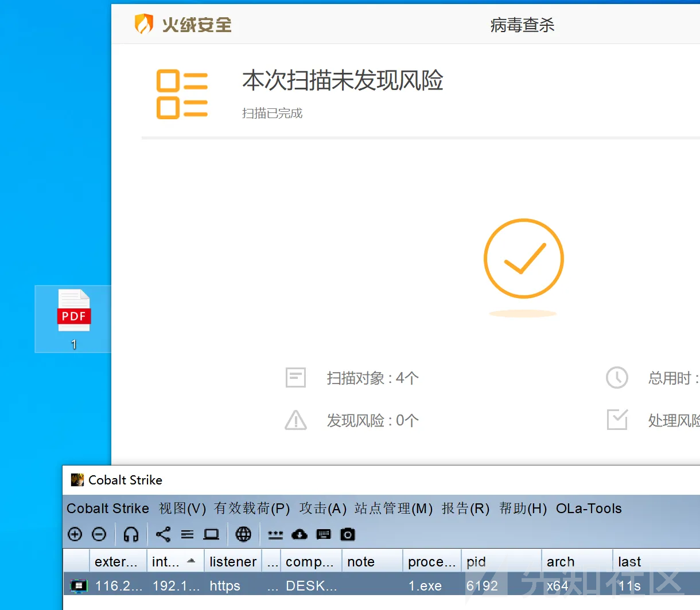The height and width of the screenshot is (610, 700).
Task: Sort by the last column header
Action: coord(656,562)
